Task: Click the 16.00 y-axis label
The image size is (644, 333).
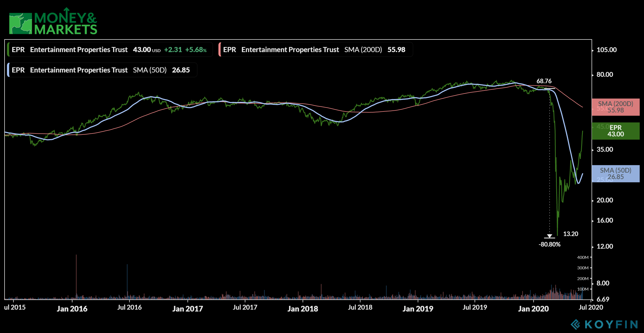Action: pyautogui.click(x=605, y=220)
